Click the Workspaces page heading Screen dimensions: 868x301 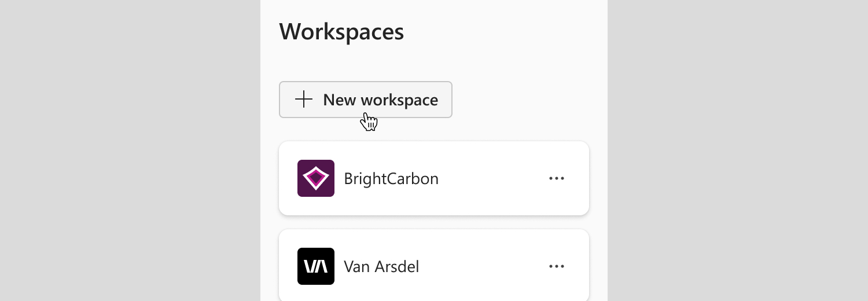coord(341,31)
